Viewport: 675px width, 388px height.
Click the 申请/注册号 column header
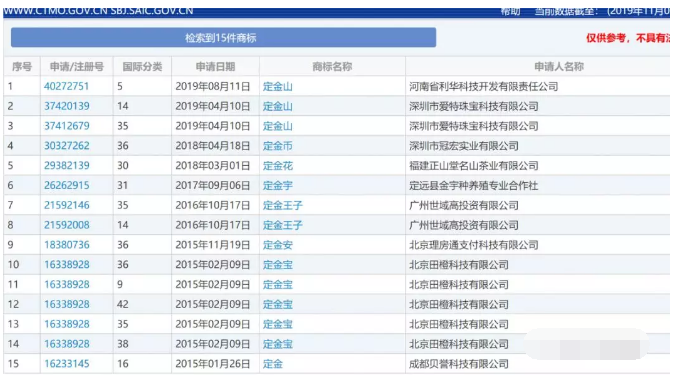pos(77,66)
